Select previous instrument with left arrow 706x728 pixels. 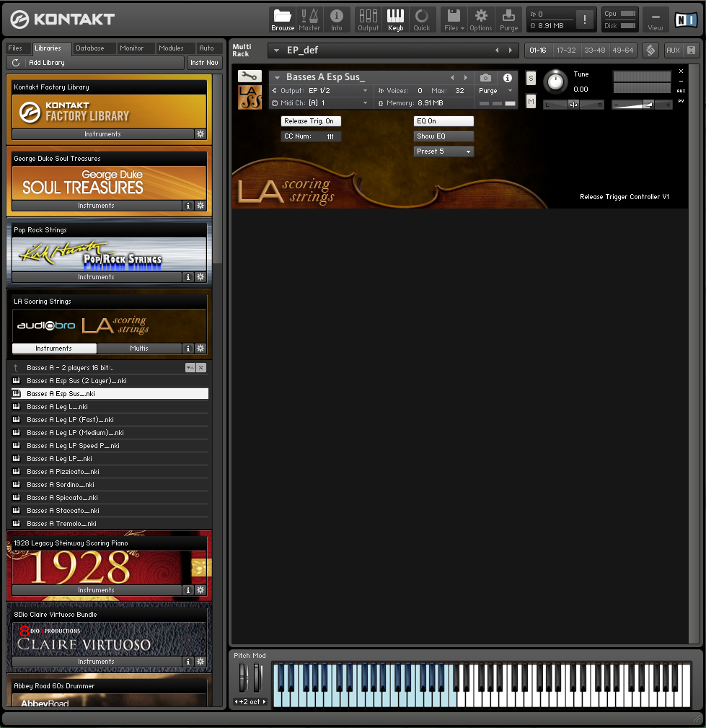tap(453, 77)
